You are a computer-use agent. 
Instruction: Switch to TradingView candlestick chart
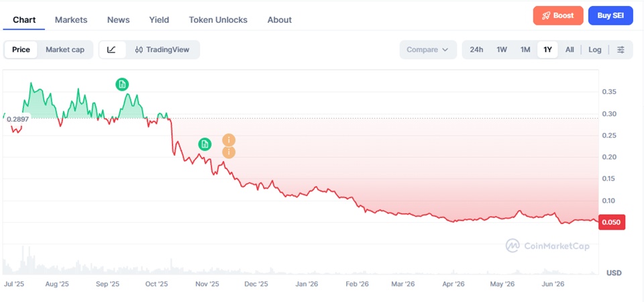pos(162,50)
